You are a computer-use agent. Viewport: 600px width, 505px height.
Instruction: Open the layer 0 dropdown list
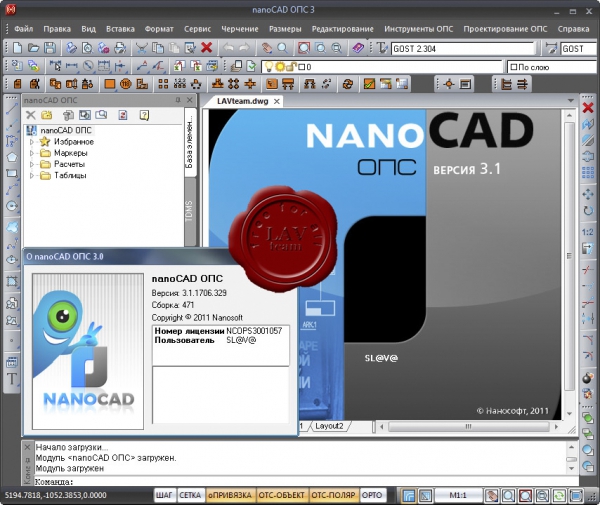[x=382, y=67]
